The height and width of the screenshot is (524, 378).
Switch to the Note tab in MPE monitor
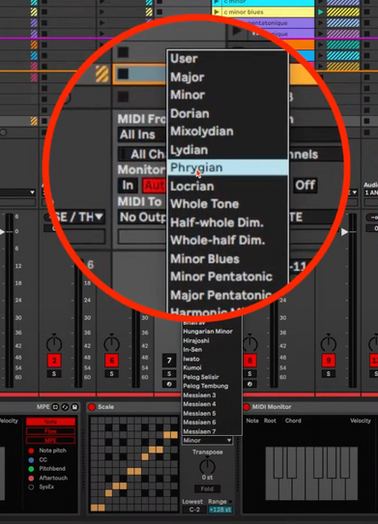pyautogui.click(x=50, y=422)
